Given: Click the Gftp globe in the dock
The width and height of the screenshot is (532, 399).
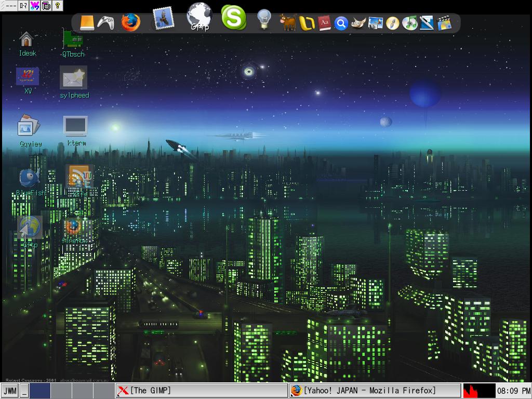Looking at the screenshot, I should [199, 16].
